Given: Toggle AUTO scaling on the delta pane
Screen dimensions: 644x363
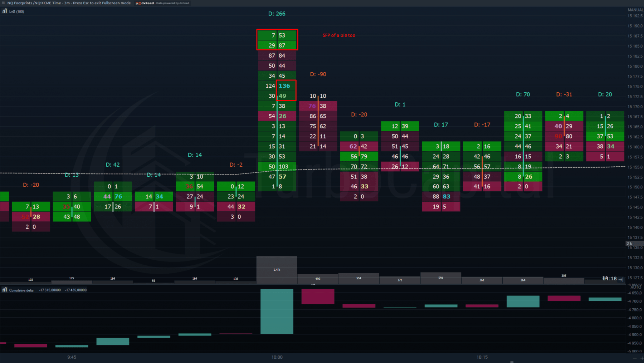Looking at the screenshot, I should tap(635, 286).
